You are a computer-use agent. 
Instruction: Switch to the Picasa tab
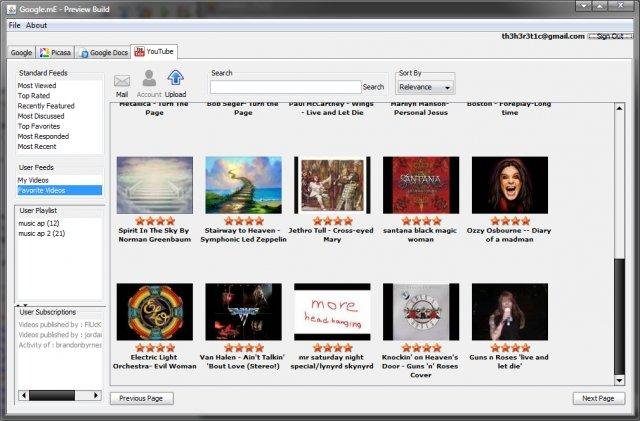pyautogui.click(x=56, y=53)
